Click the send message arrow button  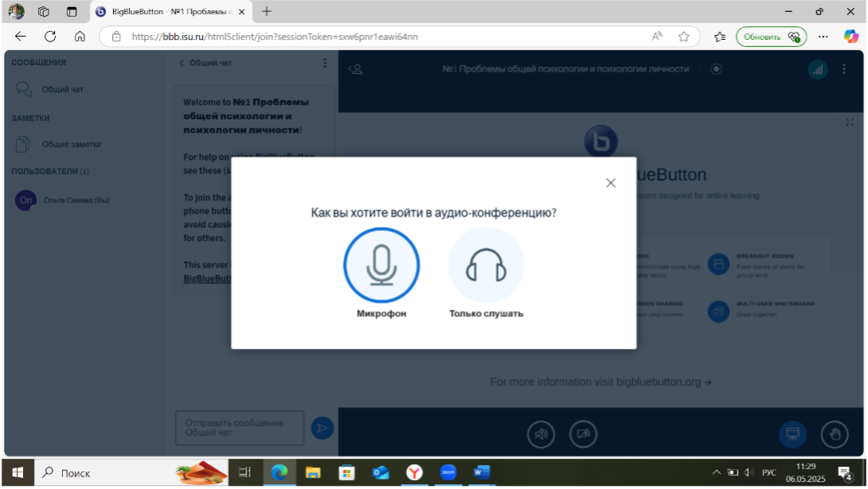(x=323, y=428)
